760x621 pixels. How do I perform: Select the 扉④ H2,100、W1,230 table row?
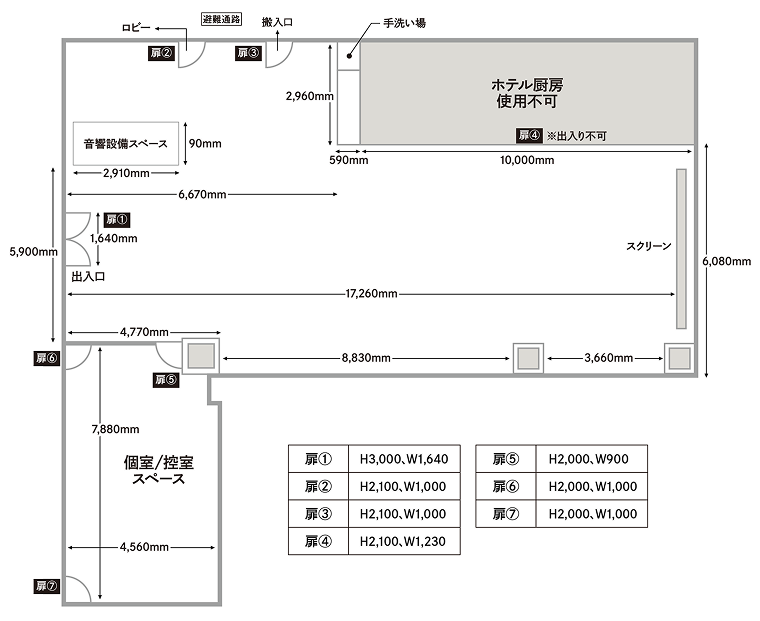(x=374, y=541)
